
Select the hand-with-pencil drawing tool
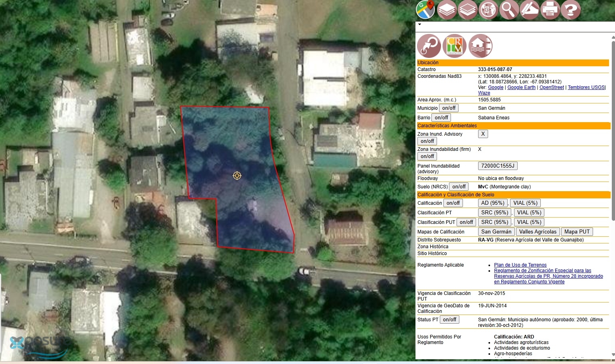click(530, 10)
